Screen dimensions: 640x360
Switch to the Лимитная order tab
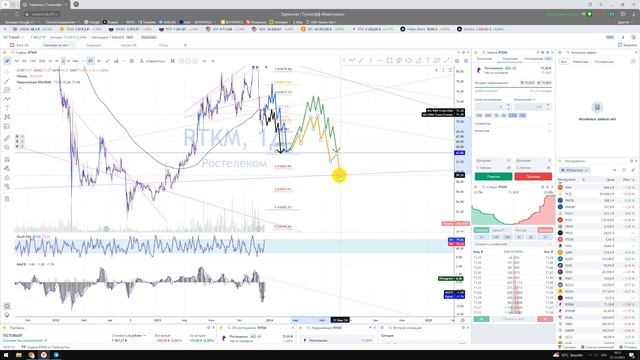pyautogui.click(x=509, y=59)
